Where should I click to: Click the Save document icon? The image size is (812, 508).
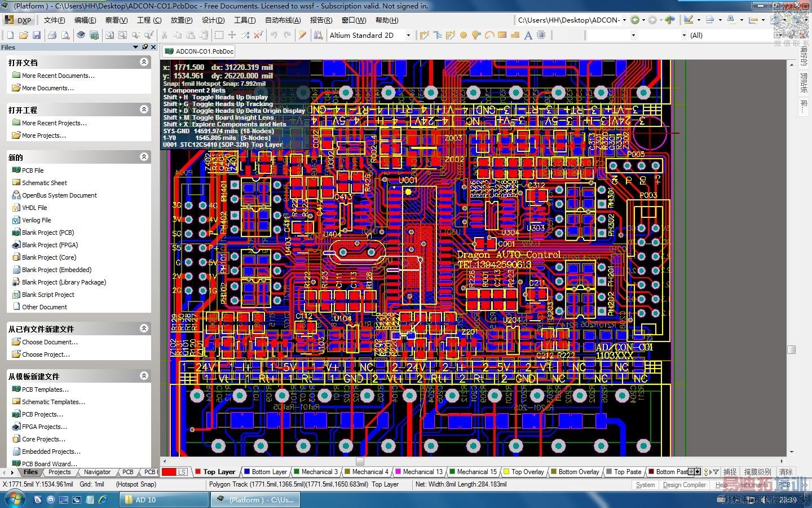tap(37, 35)
